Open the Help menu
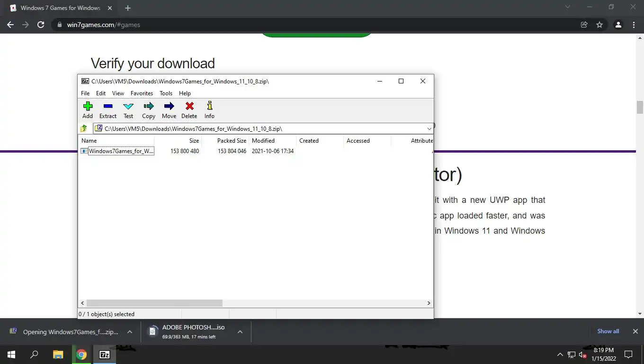Screen dimensions: 644x364 click(x=185, y=93)
